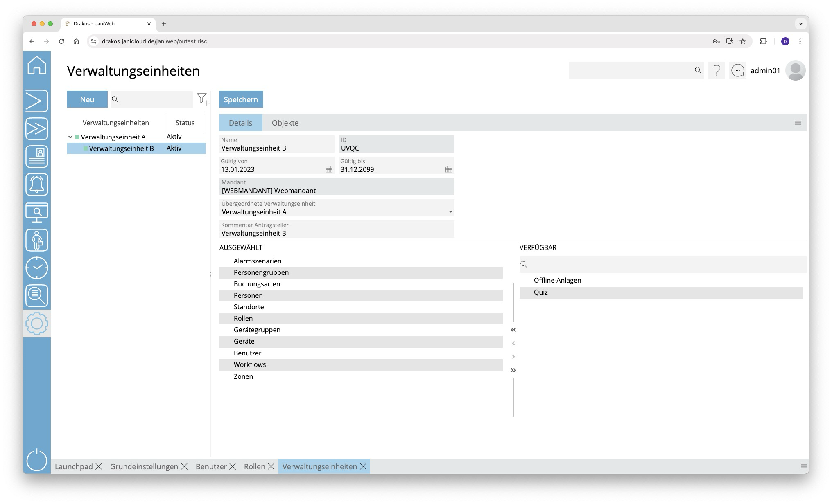Click the power logout icon

click(x=37, y=460)
